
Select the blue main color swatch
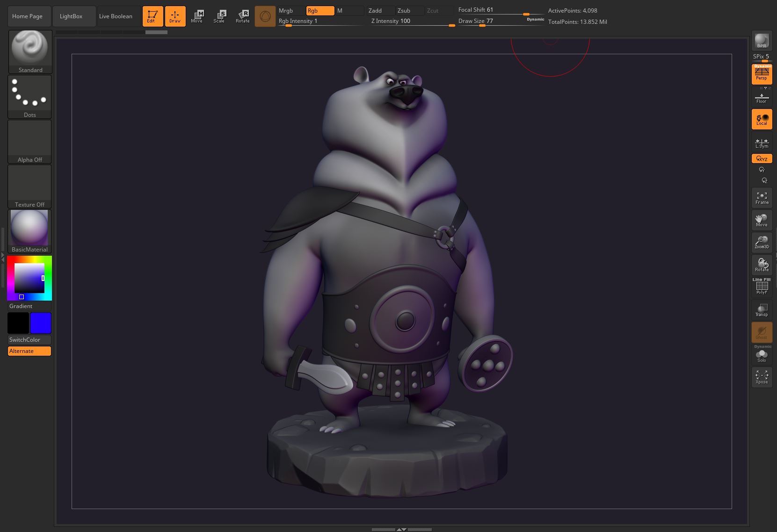click(x=41, y=323)
